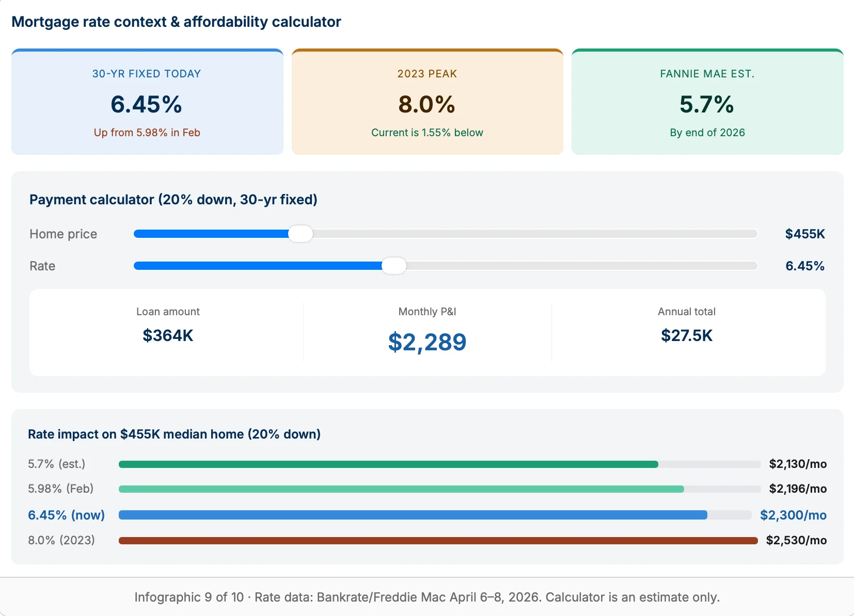Select the 2023 PEAK card

pos(427,102)
